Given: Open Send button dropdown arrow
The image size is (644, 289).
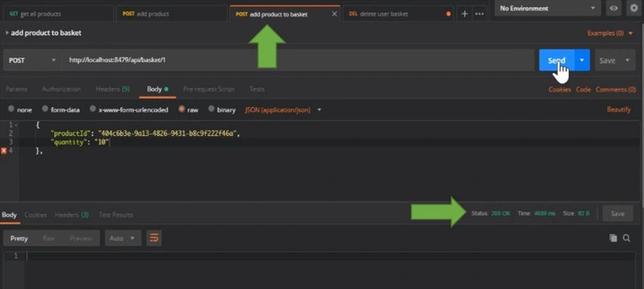Looking at the screenshot, I should 582,60.
